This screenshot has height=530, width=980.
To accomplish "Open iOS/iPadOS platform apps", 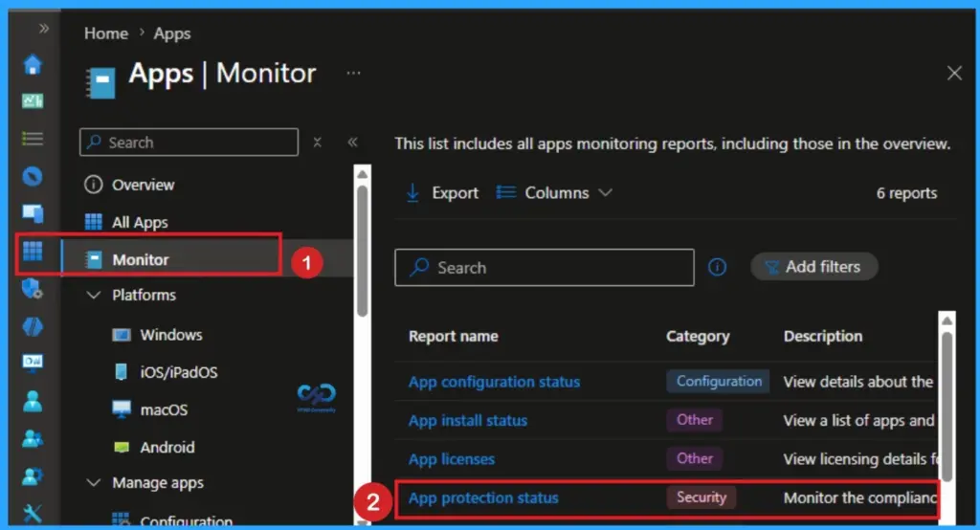I will pyautogui.click(x=179, y=372).
